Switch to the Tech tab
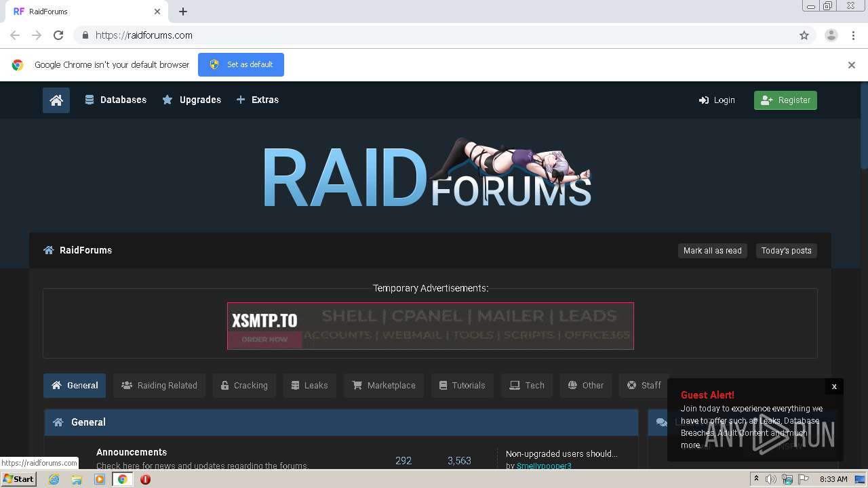This screenshot has width=868, height=488. (527, 385)
